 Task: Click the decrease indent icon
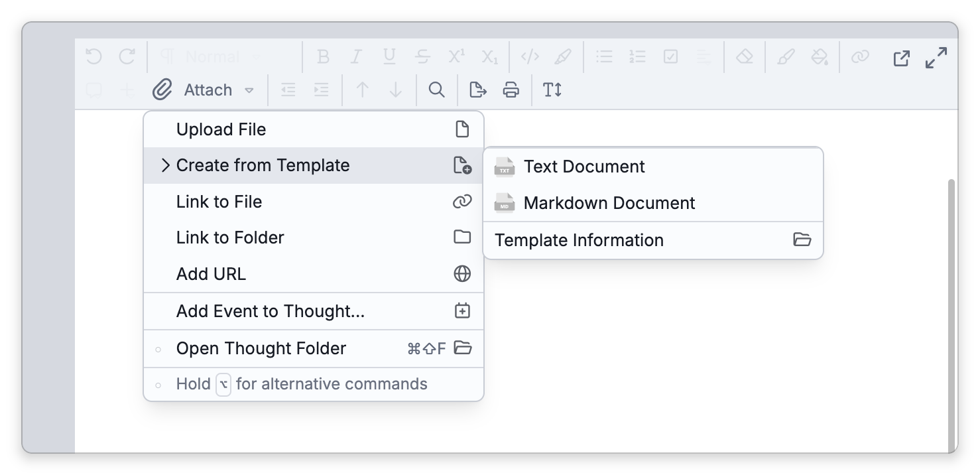pyautogui.click(x=288, y=90)
